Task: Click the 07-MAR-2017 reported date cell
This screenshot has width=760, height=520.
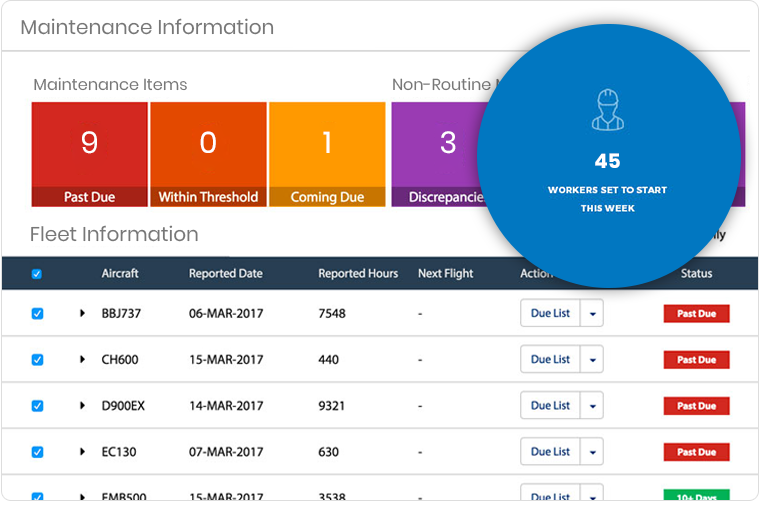Action: 226,452
